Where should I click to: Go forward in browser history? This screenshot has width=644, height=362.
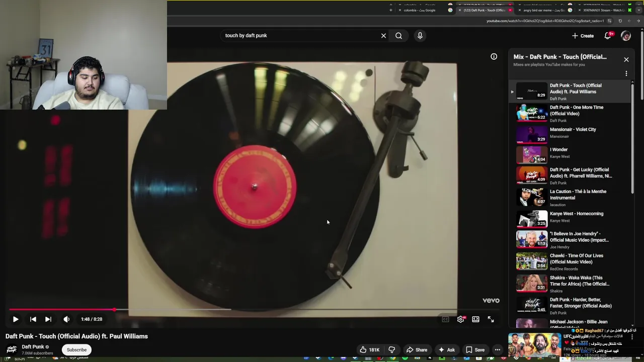[629, 21]
